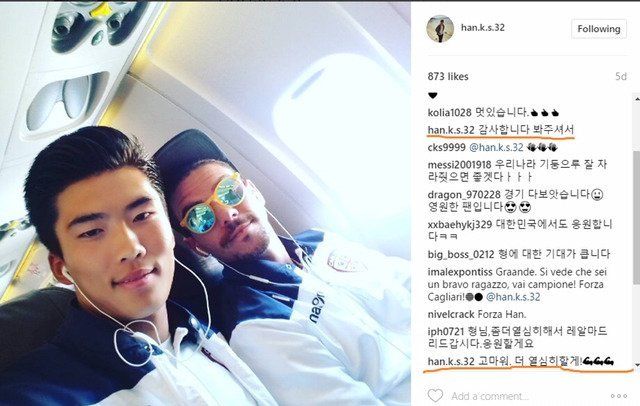Click the heart like icon
Viewport: 640px width, 406px height.
click(435, 395)
